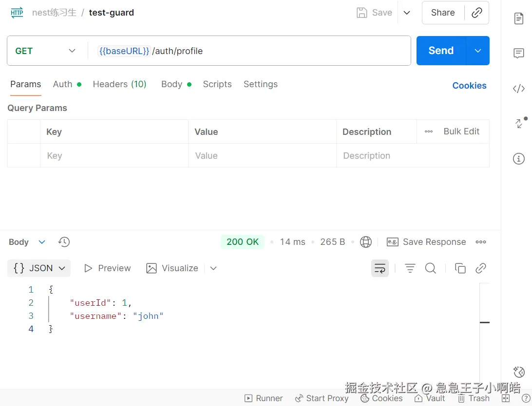This screenshot has width=532, height=406.
Task: Open query params column options ellipsis
Action: [x=429, y=131]
